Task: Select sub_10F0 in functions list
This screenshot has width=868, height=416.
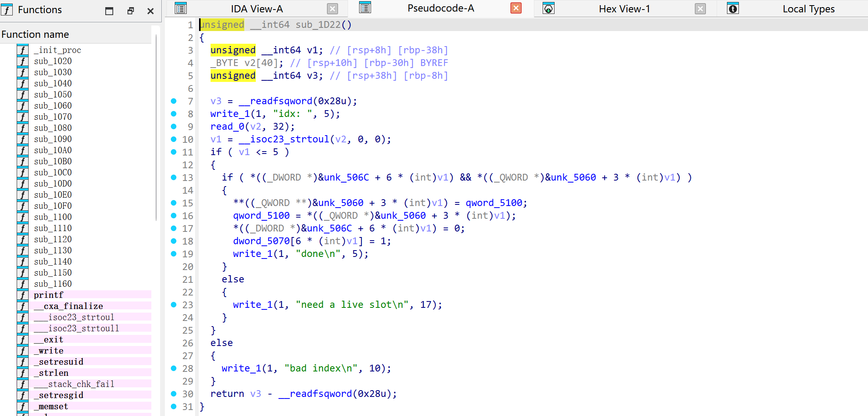Action: (x=53, y=206)
